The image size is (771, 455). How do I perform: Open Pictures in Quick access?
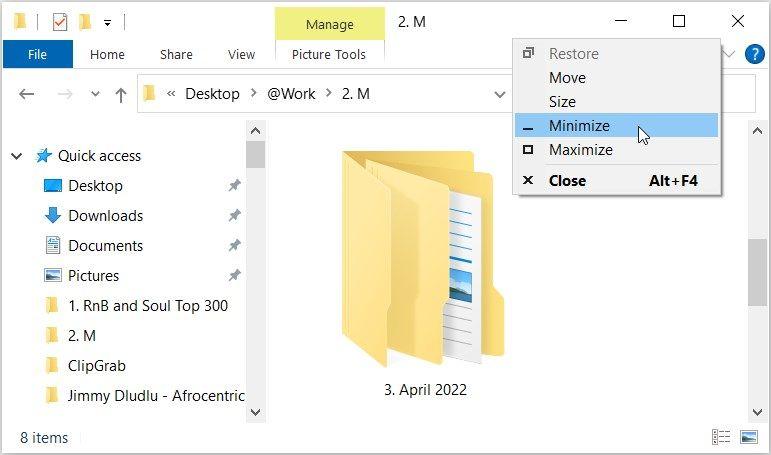click(x=93, y=276)
